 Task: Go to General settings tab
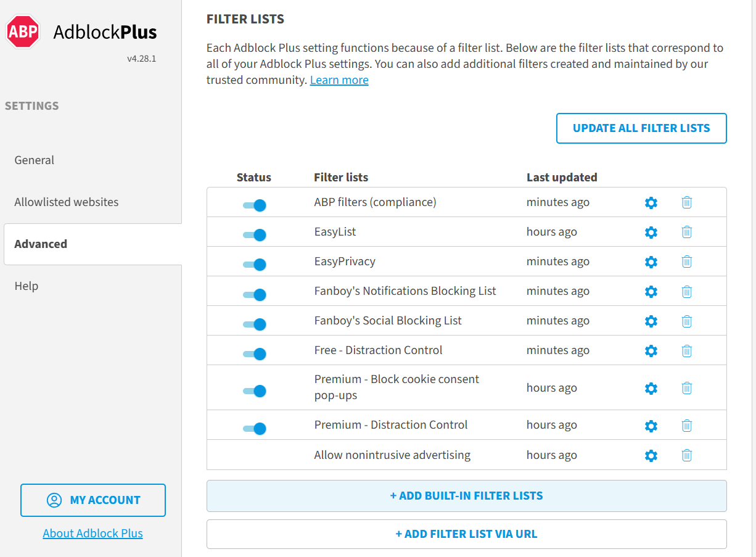pyautogui.click(x=35, y=160)
